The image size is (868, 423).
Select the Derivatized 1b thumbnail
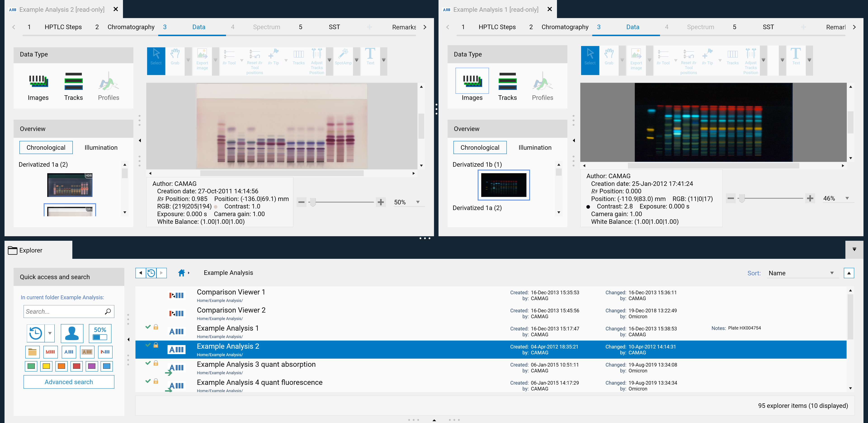[x=503, y=185]
